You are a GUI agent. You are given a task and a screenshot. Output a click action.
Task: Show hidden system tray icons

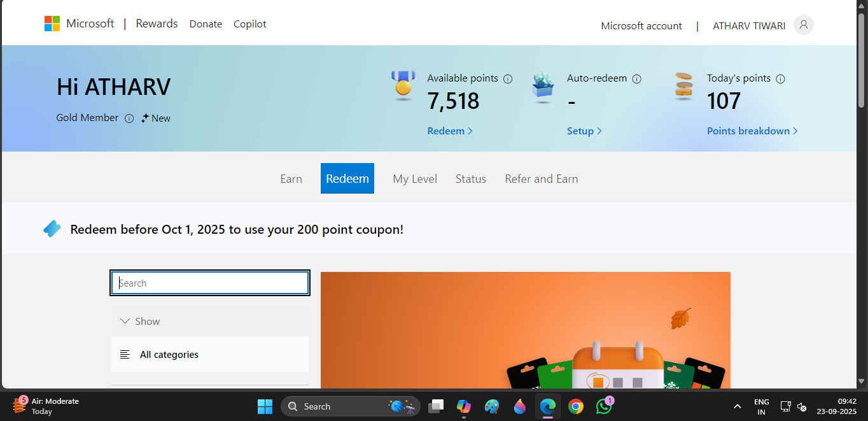click(738, 406)
